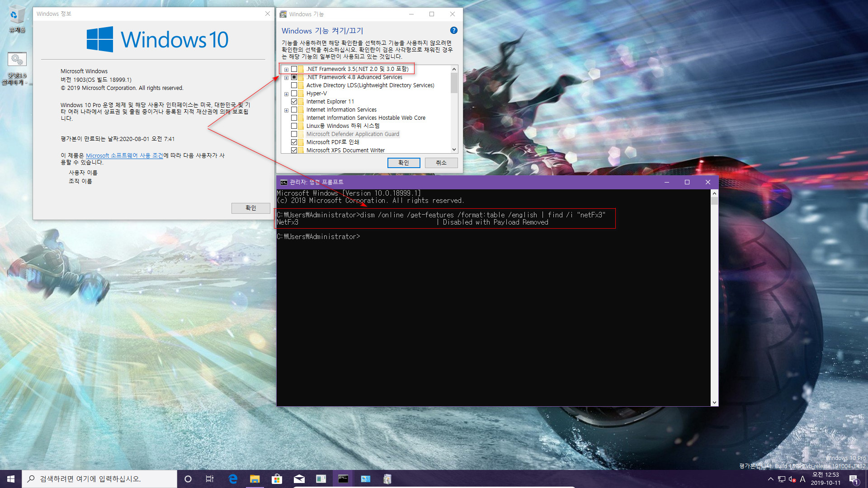Image resolution: width=868 pixels, height=488 pixels.
Task: Show hidden system tray icons
Action: click(x=770, y=479)
